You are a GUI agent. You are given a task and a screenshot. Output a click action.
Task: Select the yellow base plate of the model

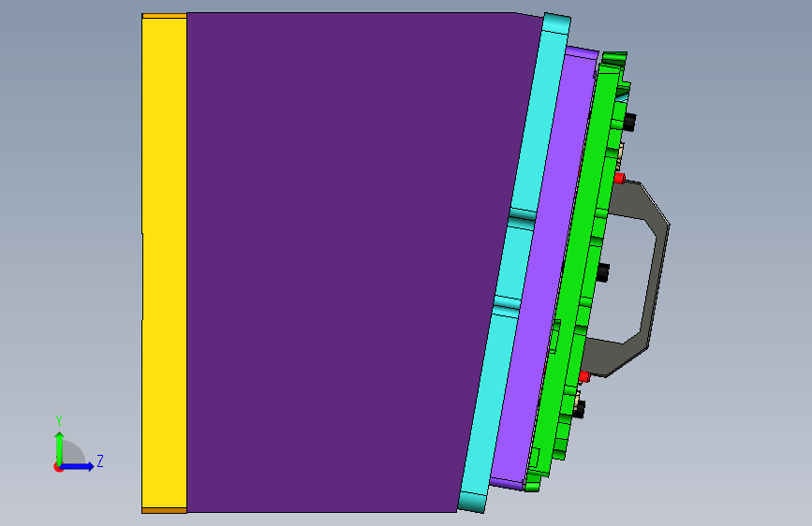[164, 263]
